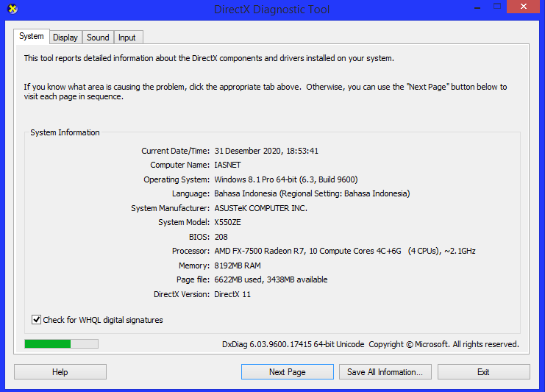Click the DirectX Version label

[x=182, y=294]
